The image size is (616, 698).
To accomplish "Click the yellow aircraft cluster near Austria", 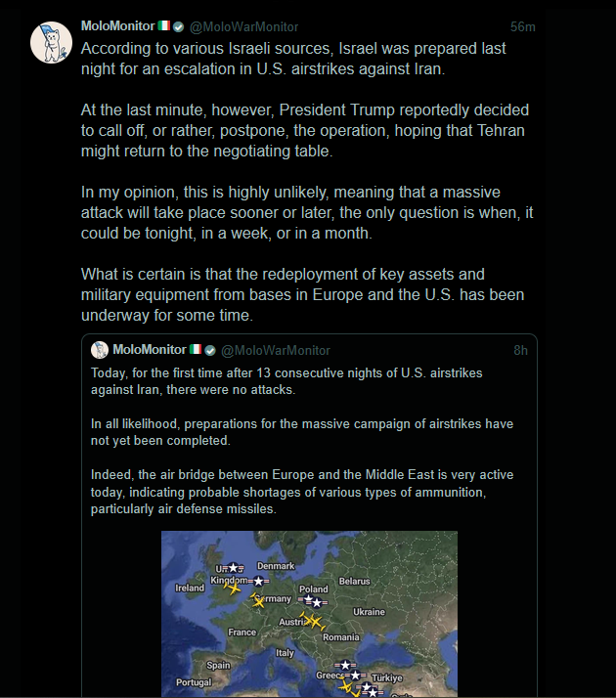I will click(x=313, y=621).
